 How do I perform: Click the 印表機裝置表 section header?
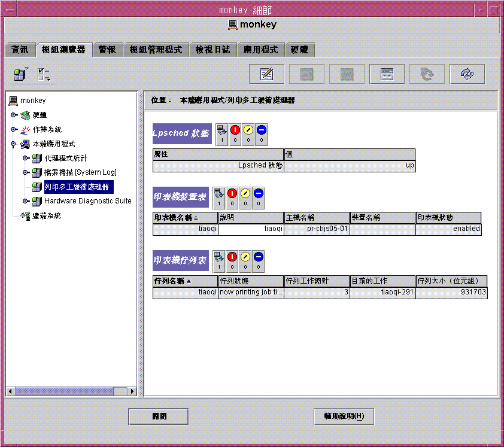[181, 197]
